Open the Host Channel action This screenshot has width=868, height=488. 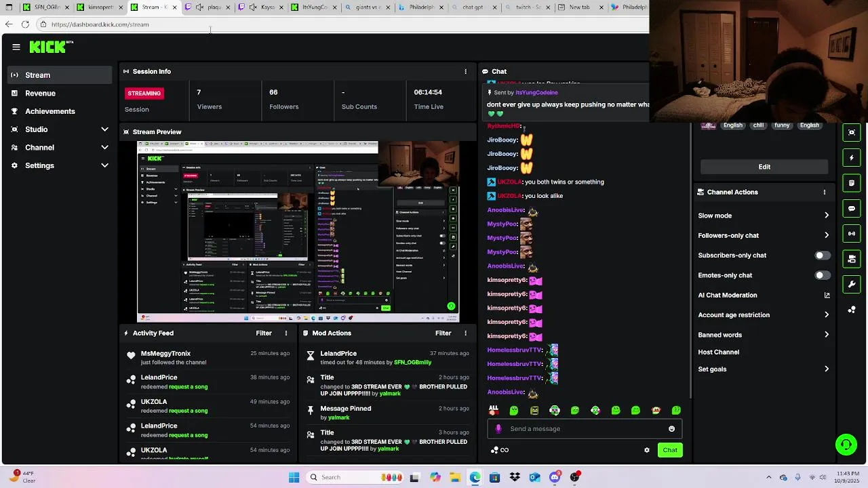click(719, 352)
